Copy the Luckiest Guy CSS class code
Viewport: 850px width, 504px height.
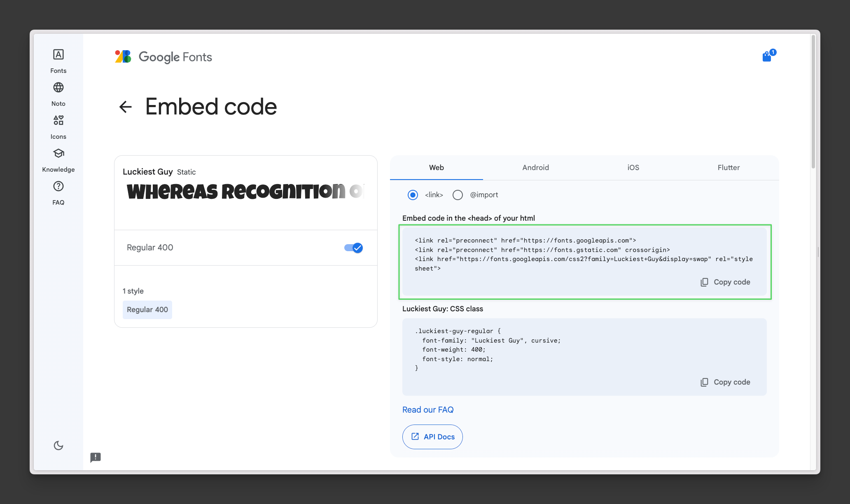tap(725, 382)
